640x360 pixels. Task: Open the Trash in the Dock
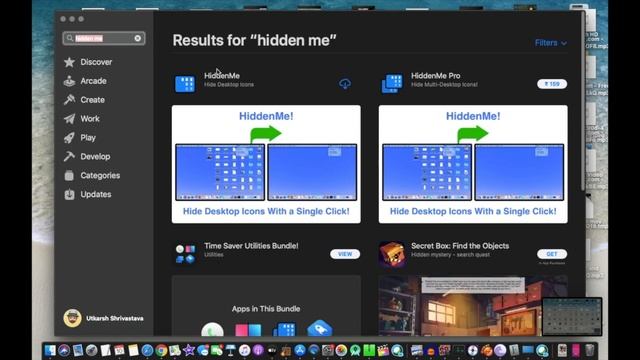(589, 350)
